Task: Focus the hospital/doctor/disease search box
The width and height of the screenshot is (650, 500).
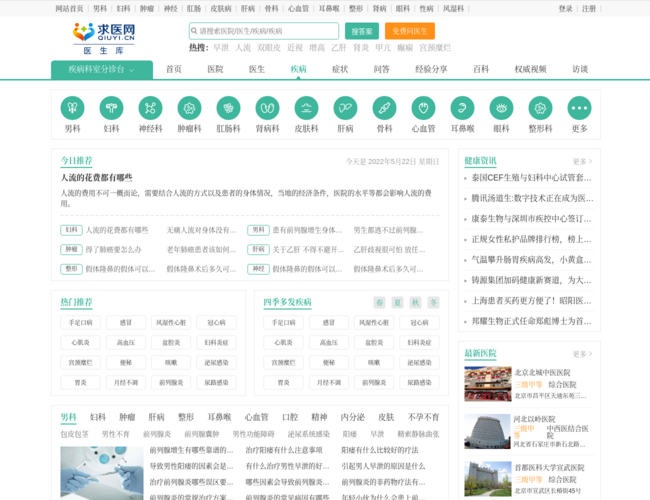Action: point(263,31)
